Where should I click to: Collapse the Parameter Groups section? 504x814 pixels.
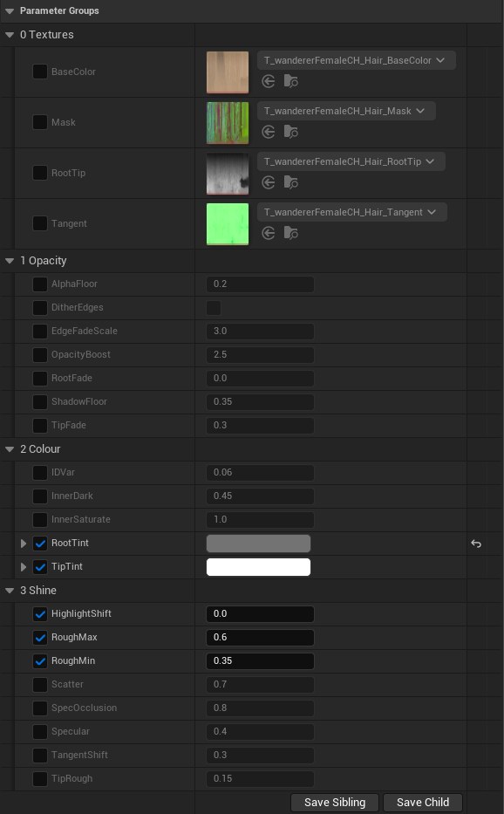coord(10,10)
